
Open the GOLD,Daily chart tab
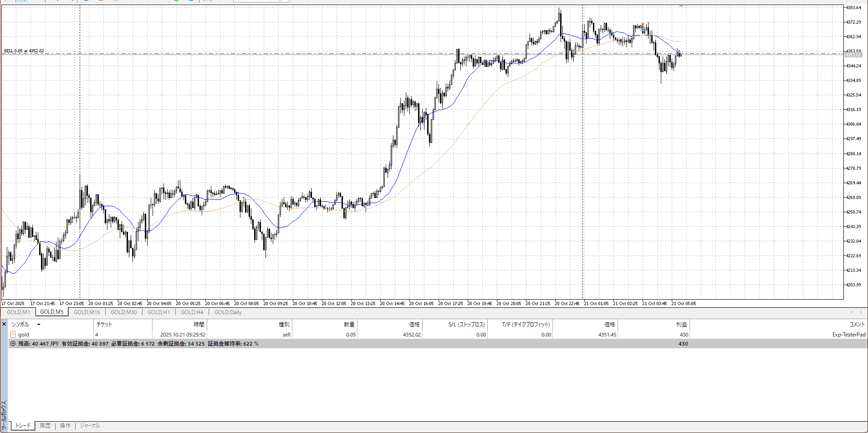pyautogui.click(x=228, y=312)
